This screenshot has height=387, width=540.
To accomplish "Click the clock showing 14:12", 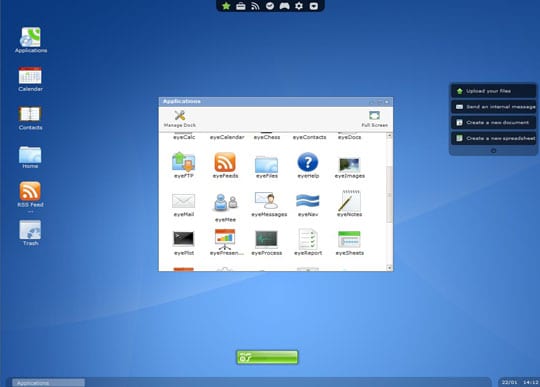I will [x=530, y=382].
